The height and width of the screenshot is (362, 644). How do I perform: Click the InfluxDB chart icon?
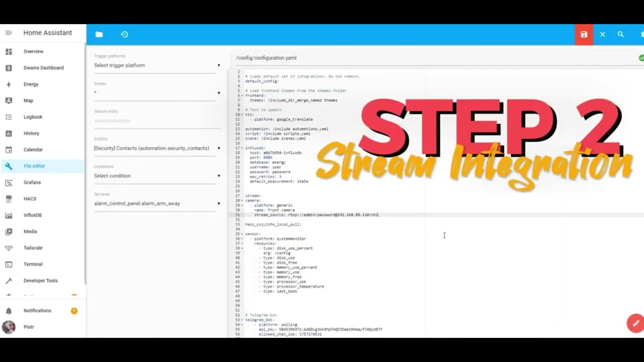coord(9,215)
